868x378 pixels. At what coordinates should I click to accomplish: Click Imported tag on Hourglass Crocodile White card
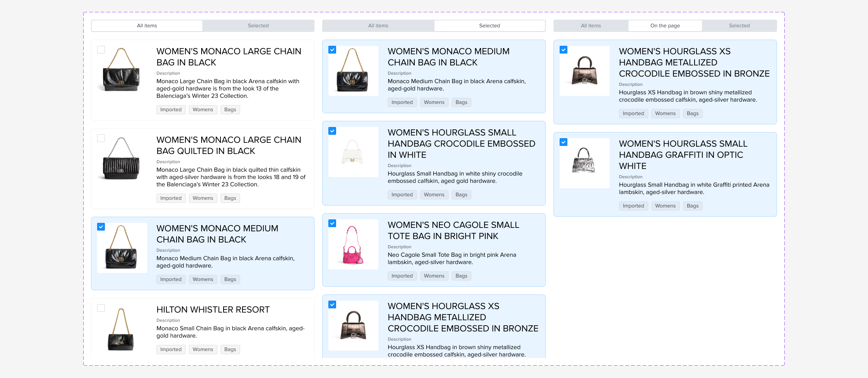coord(402,195)
